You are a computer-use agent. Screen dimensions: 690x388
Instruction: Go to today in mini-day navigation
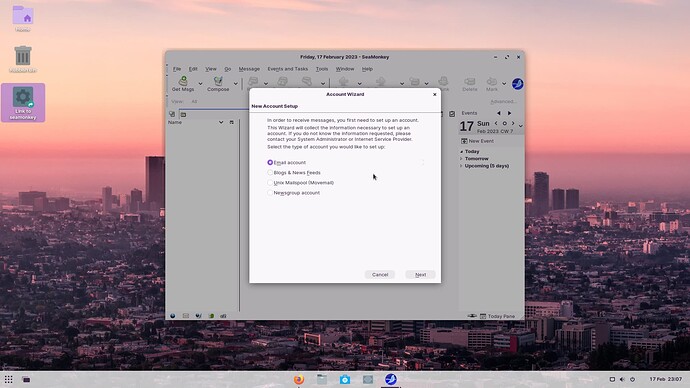point(505,124)
